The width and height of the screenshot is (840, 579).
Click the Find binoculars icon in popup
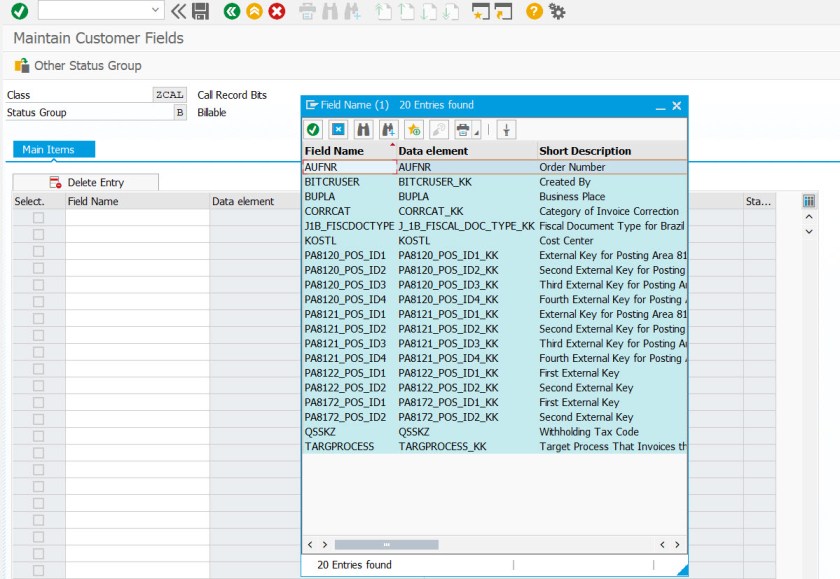pos(363,130)
